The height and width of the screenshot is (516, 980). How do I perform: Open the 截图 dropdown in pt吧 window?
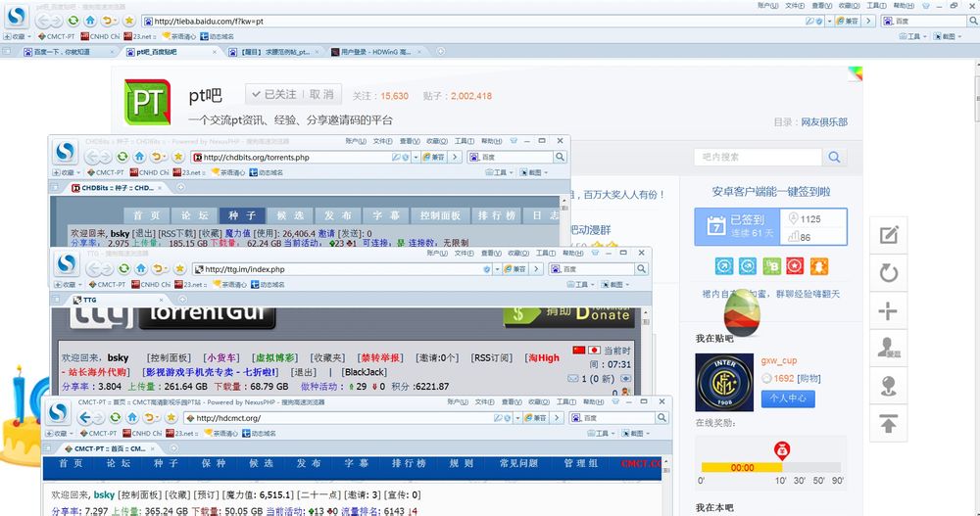[948, 36]
